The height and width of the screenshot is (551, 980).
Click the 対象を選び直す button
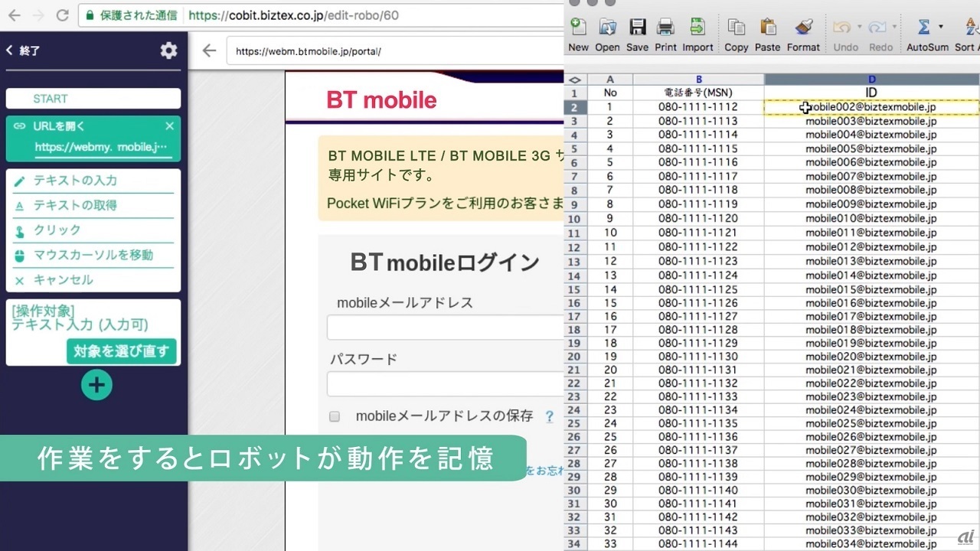121,351
